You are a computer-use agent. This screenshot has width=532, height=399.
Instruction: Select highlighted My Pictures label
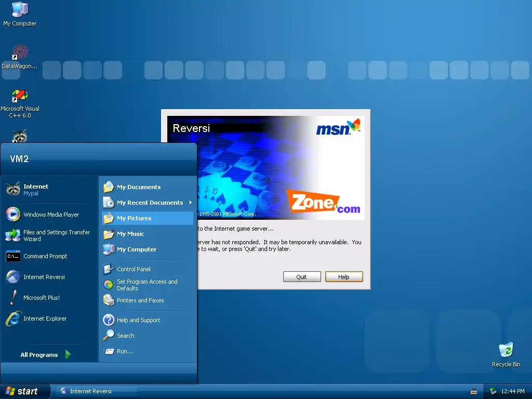(134, 218)
